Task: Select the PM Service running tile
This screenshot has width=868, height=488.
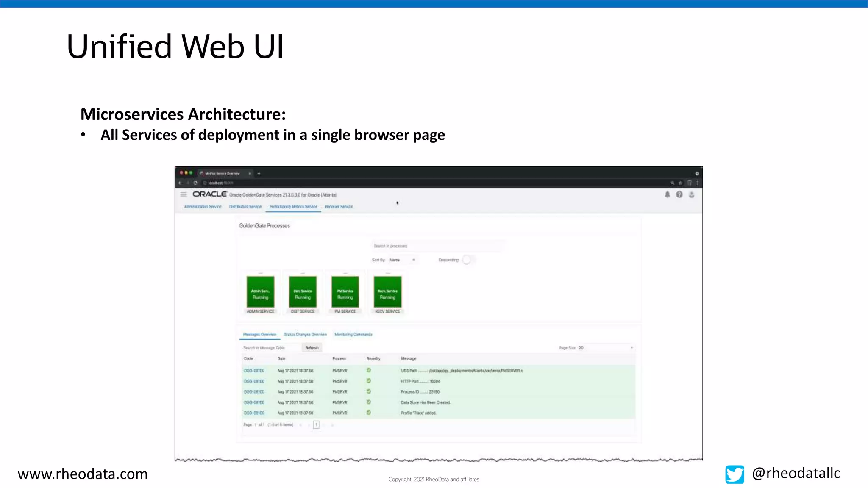Action: tap(345, 292)
